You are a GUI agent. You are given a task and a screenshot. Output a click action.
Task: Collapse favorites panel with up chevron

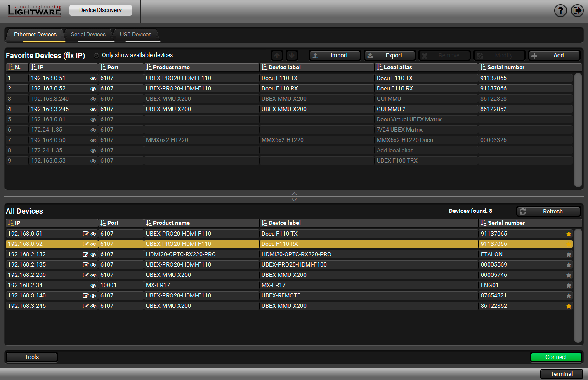(294, 193)
